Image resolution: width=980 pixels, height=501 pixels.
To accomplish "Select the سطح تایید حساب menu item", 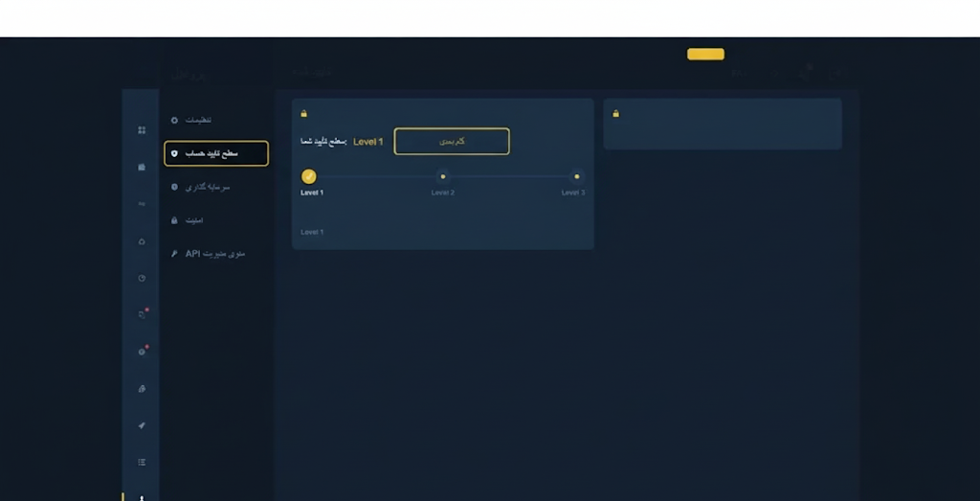I will point(216,153).
